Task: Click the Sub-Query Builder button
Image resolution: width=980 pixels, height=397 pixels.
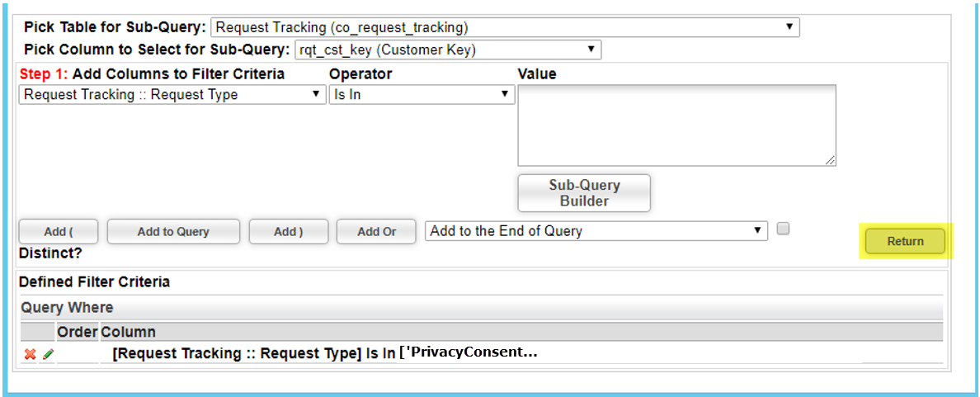Action: [584, 193]
